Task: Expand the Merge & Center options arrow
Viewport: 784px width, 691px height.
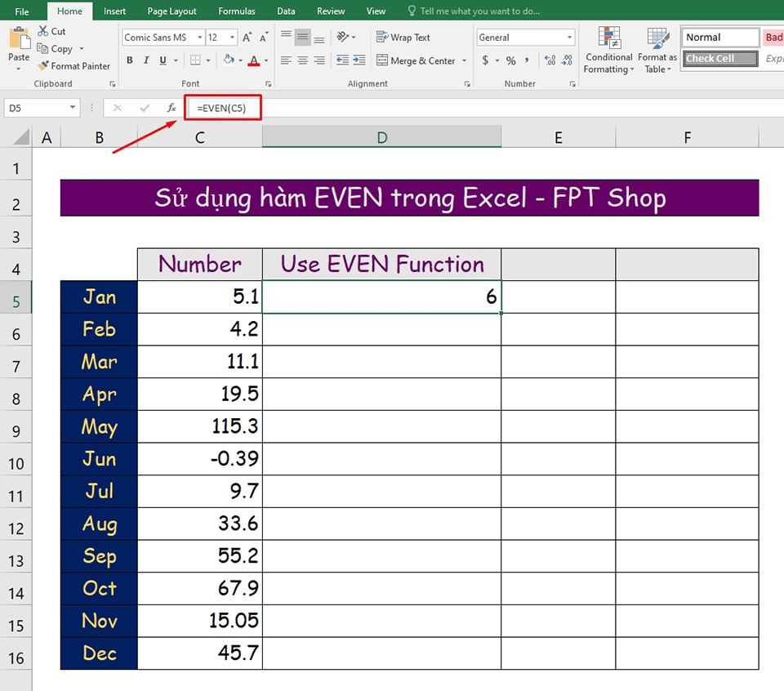Action: pyautogui.click(x=465, y=60)
